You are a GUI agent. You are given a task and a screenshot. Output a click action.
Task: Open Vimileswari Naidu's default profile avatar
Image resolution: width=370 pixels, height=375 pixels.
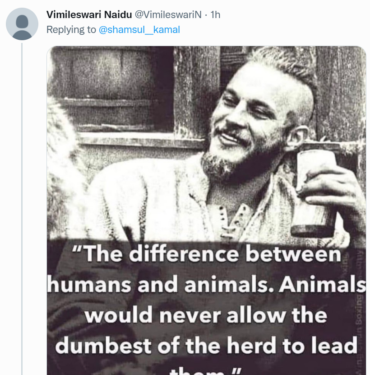pyautogui.click(x=22, y=24)
